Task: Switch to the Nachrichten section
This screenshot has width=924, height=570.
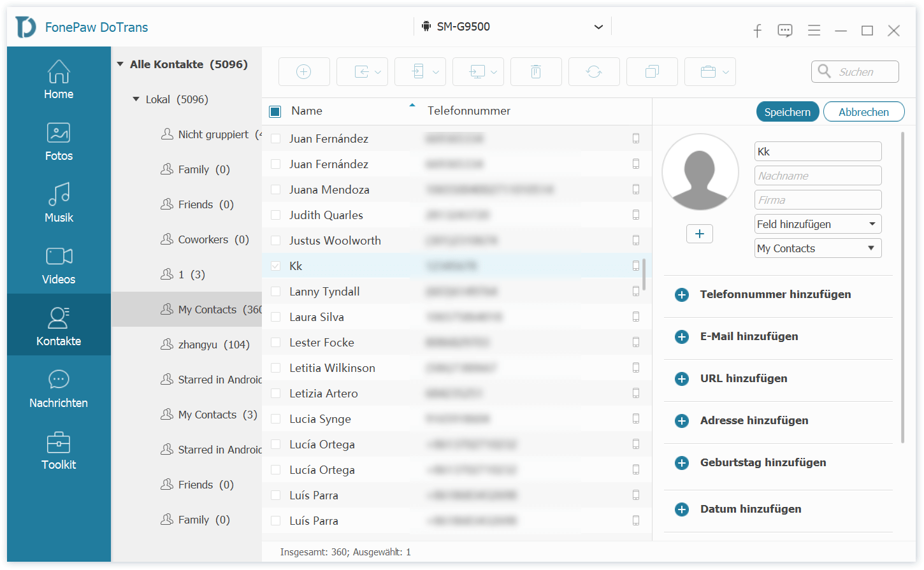Action: coord(59,388)
